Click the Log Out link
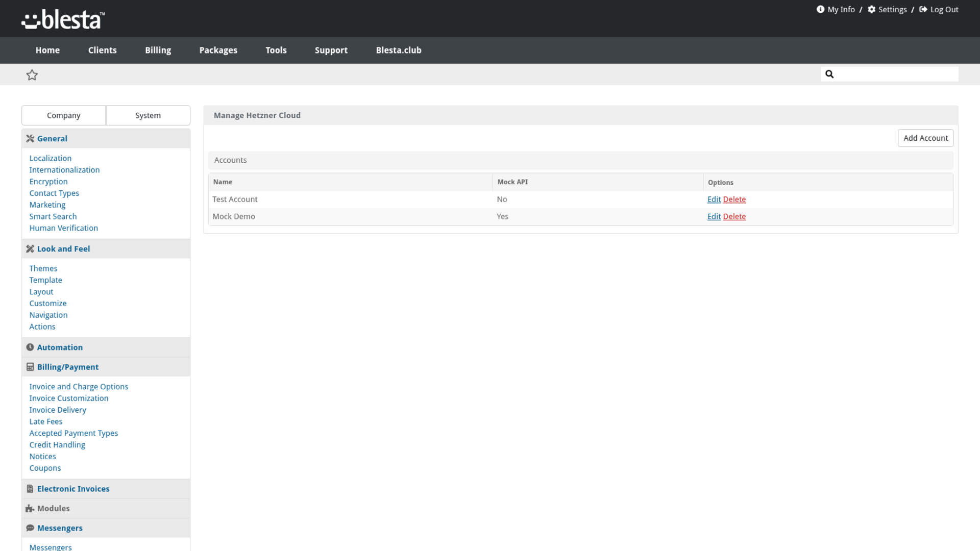 pos(944,9)
